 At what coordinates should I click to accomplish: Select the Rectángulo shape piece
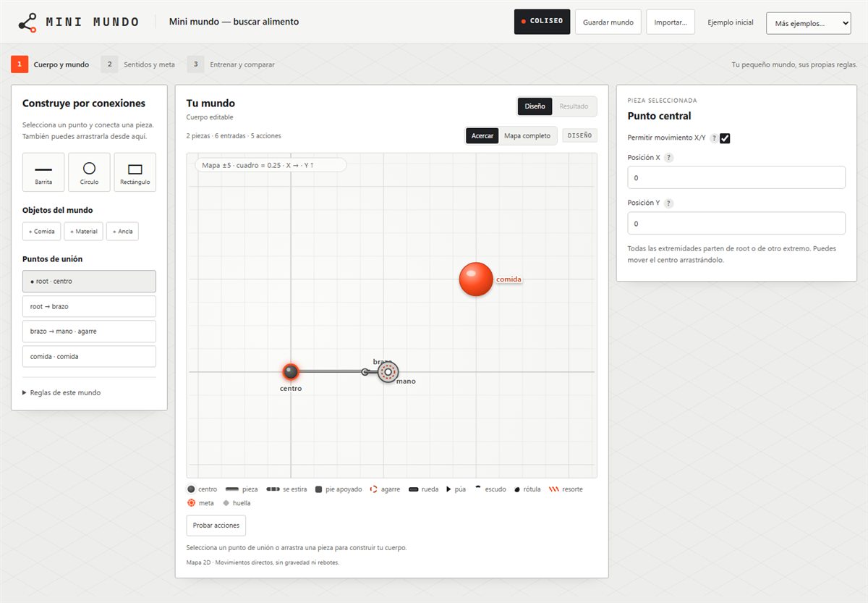click(x=135, y=172)
